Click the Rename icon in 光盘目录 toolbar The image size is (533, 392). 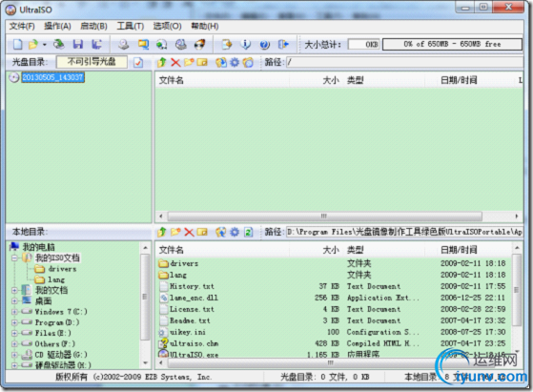(x=202, y=62)
